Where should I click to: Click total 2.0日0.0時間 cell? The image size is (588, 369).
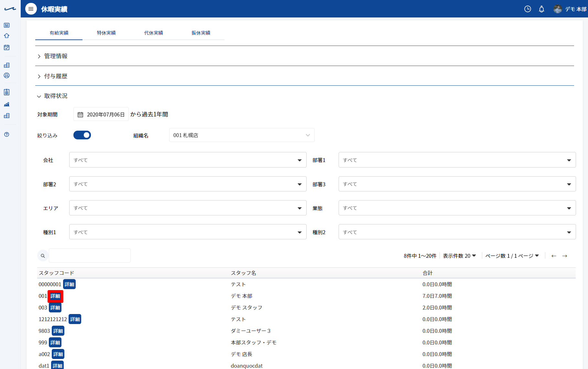pyautogui.click(x=437, y=308)
